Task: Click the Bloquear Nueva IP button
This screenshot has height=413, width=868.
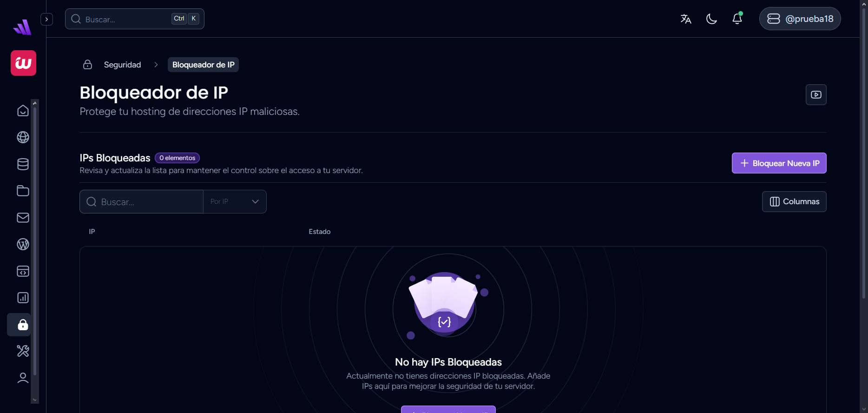Action: [x=779, y=163]
